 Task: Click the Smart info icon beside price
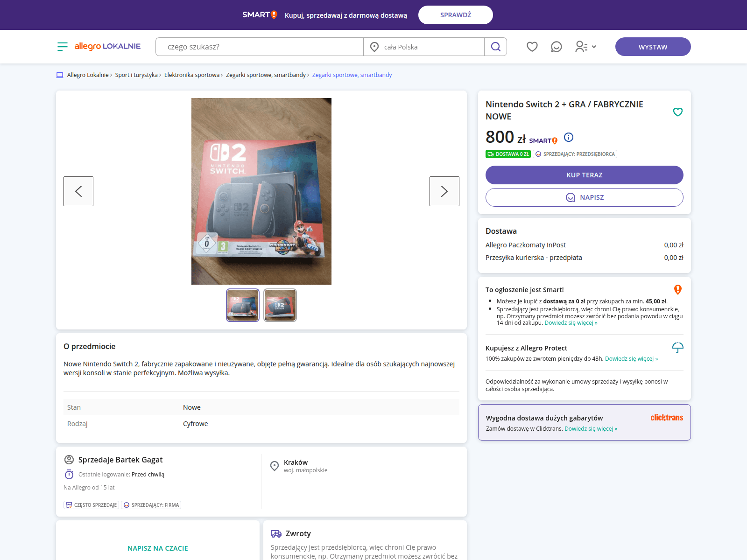pos(569,137)
